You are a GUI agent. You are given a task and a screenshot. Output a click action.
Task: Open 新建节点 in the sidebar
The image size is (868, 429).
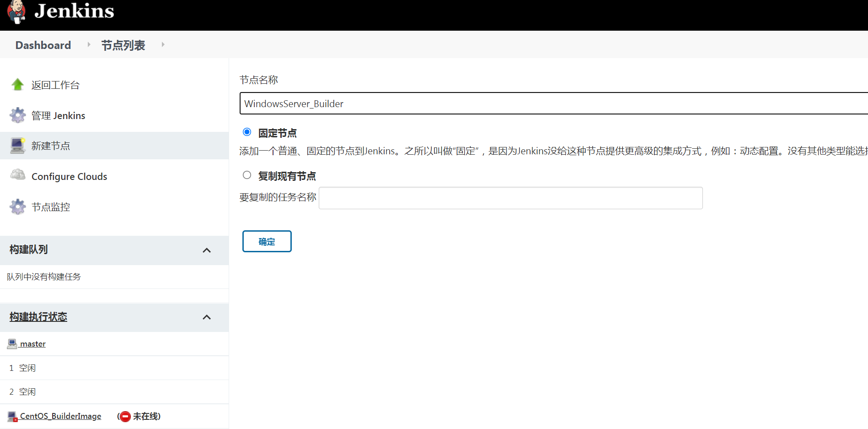pos(51,146)
